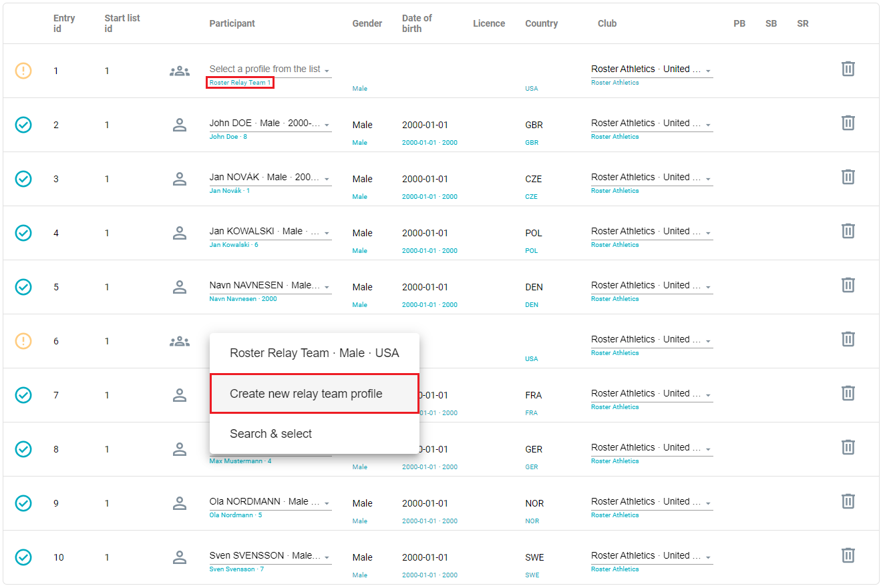Click the Licence column header
This screenshot has width=883, height=588.
489,23
